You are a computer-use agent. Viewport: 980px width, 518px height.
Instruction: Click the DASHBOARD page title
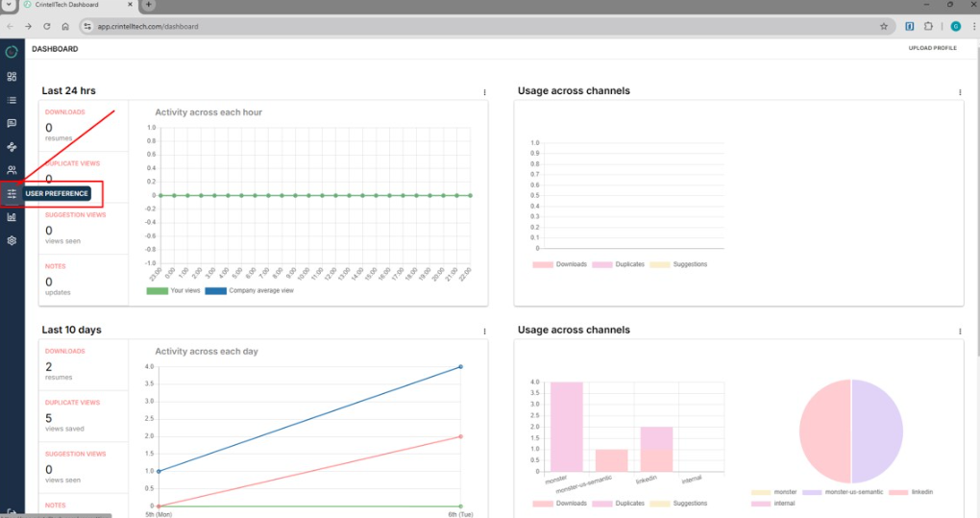pyautogui.click(x=55, y=49)
